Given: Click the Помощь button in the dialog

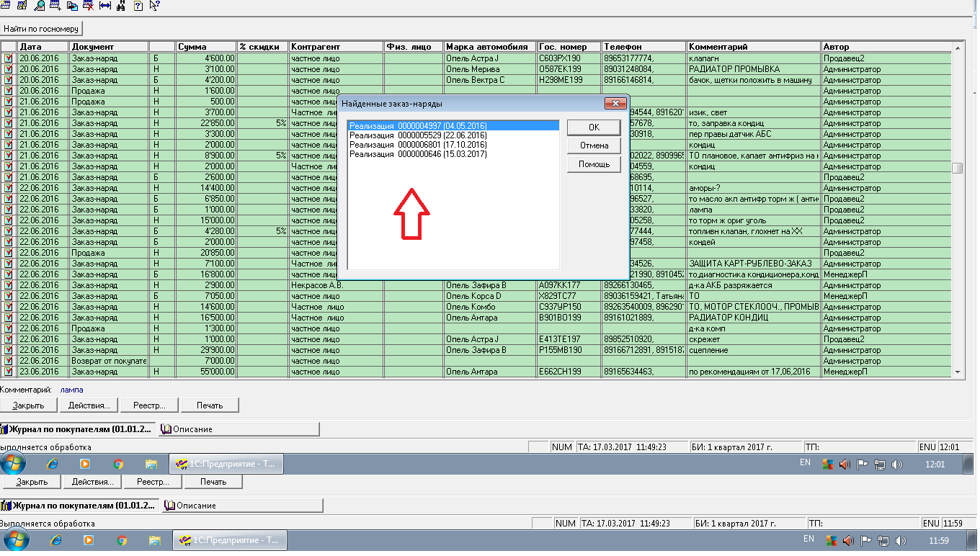Looking at the screenshot, I should point(593,164).
